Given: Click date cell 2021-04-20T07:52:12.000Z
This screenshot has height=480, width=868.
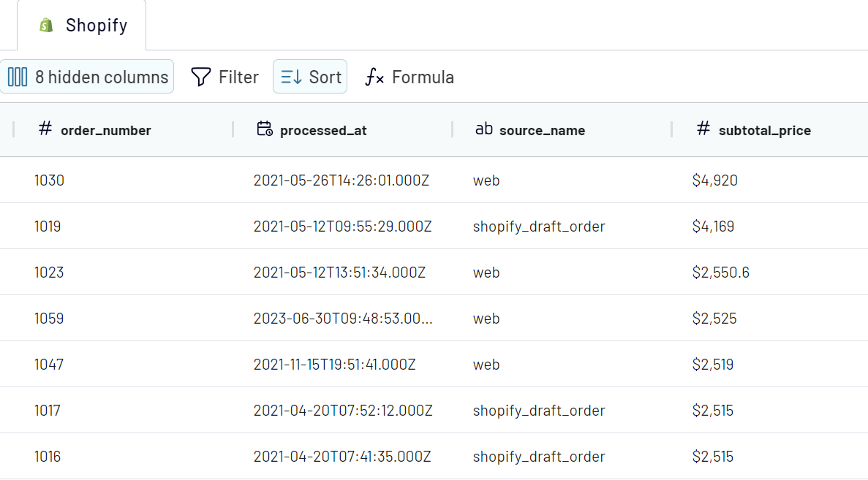Looking at the screenshot, I should [343, 410].
